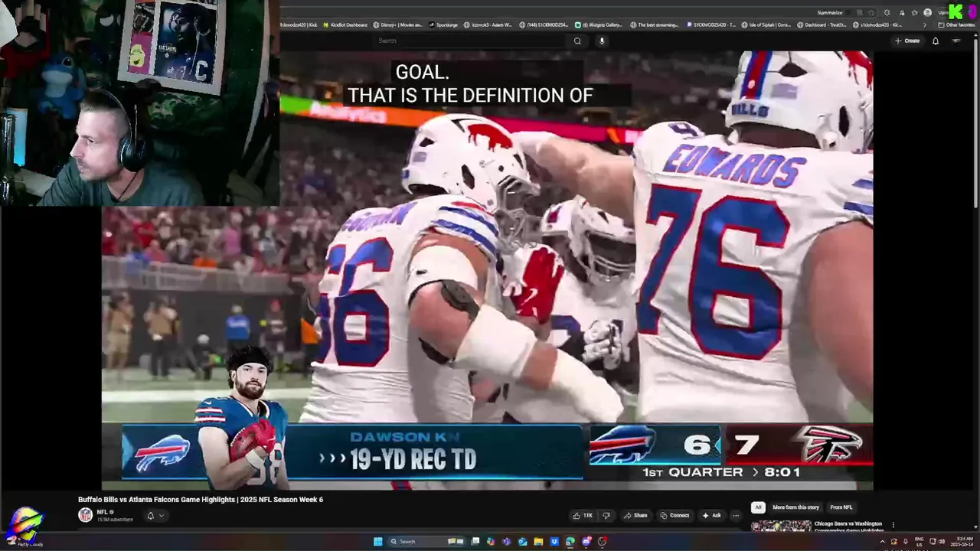Image resolution: width=980 pixels, height=551 pixels.
Task: Open the system clock and calendar
Action: [963, 541]
